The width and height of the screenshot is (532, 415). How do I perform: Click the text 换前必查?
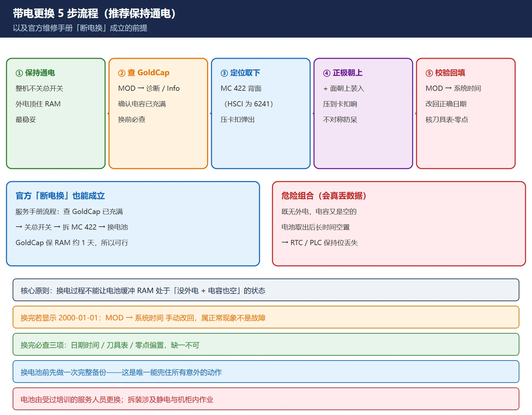pyautogui.click(x=132, y=119)
